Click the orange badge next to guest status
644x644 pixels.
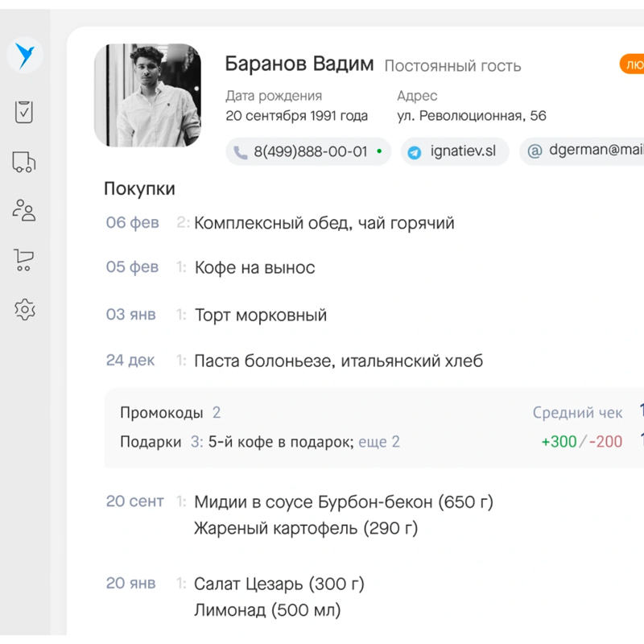click(x=632, y=64)
